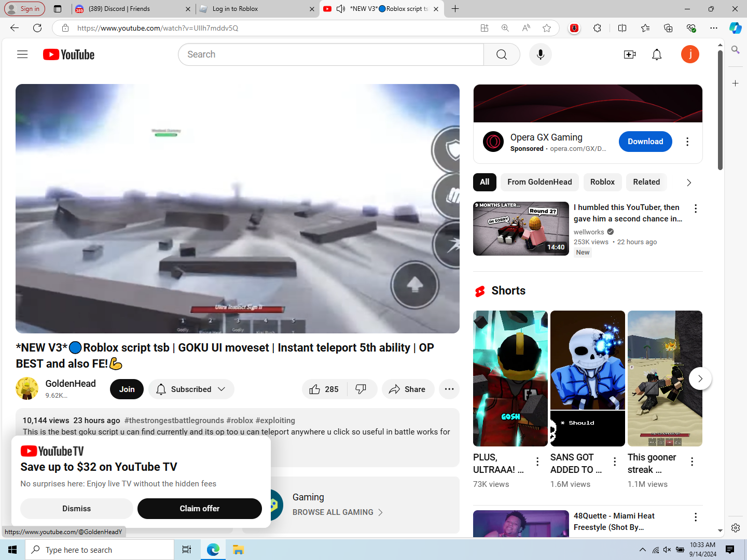Join the GoldenHead channel membership
The height and width of the screenshot is (560, 747).
pyautogui.click(x=127, y=389)
